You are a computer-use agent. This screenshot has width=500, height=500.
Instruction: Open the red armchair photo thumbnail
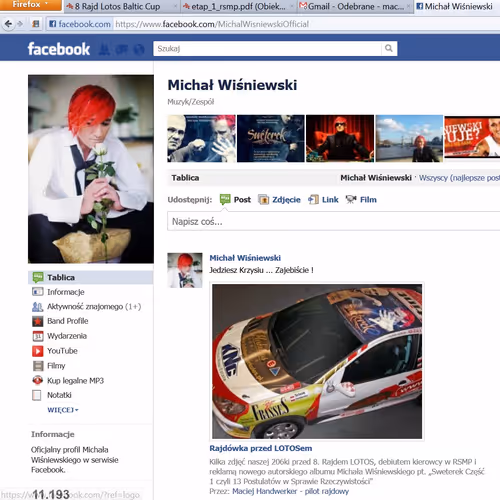tap(340, 138)
